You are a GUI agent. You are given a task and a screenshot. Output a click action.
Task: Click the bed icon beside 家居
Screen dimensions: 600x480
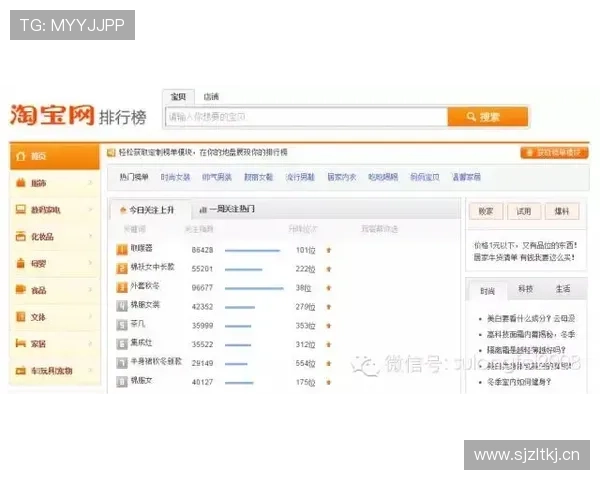[21, 343]
